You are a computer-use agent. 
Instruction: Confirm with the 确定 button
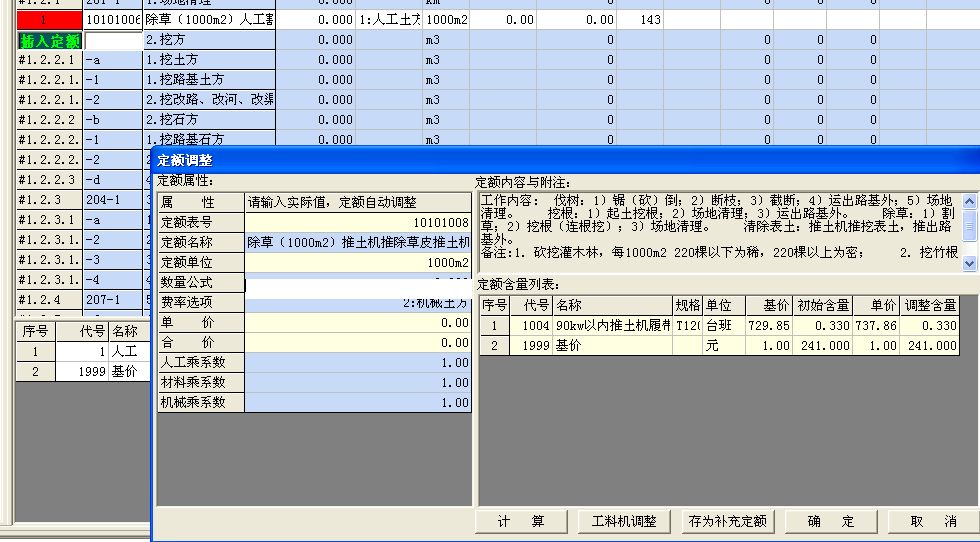[831, 521]
